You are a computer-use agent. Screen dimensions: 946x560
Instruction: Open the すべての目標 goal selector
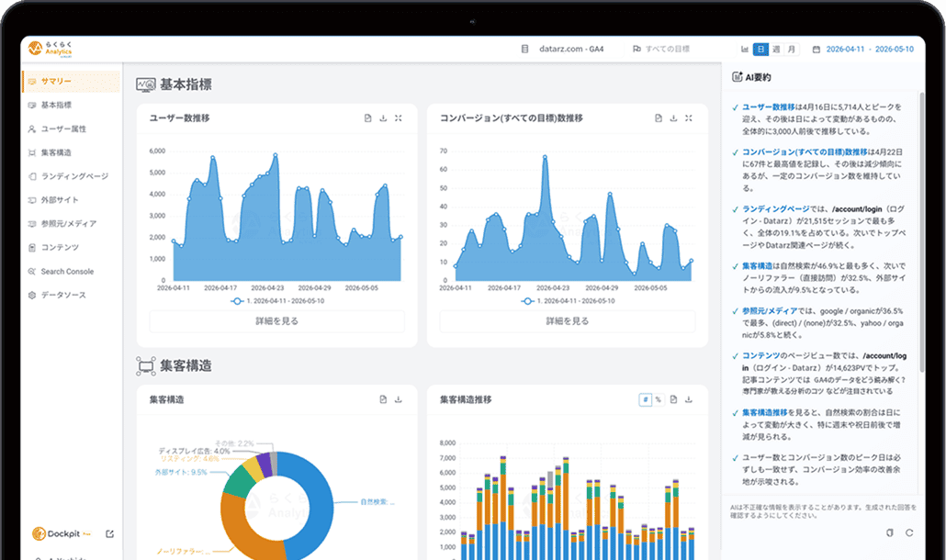click(x=661, y=49)
